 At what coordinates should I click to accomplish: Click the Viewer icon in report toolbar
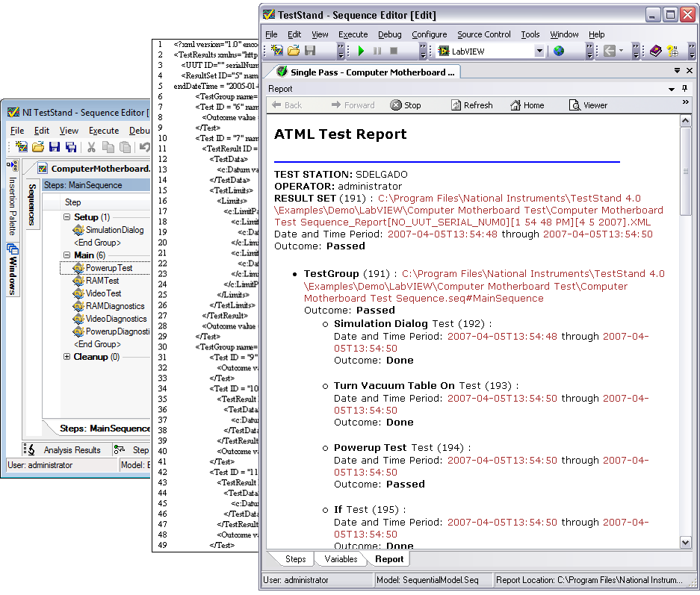point(588,105)
